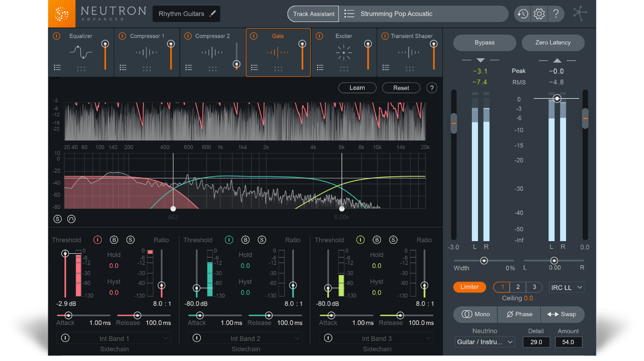Screen dimensions: 644x361
Task: Click the Learn button above the spectrum
Action: coord(357,87)
